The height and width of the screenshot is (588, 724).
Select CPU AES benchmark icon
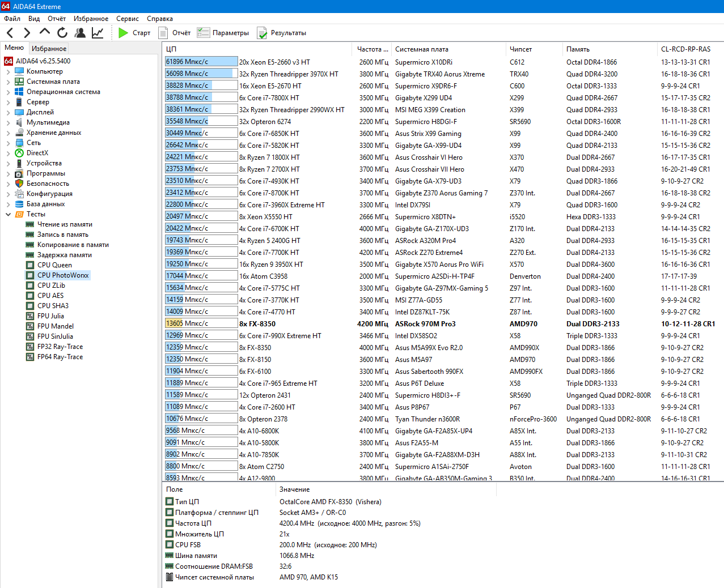point(30,296)
